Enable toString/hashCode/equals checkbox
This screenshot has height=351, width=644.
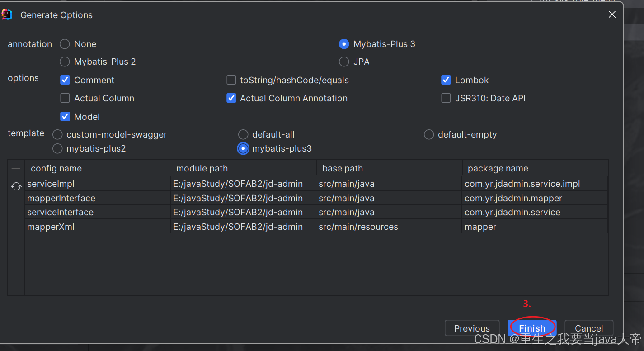231,80
